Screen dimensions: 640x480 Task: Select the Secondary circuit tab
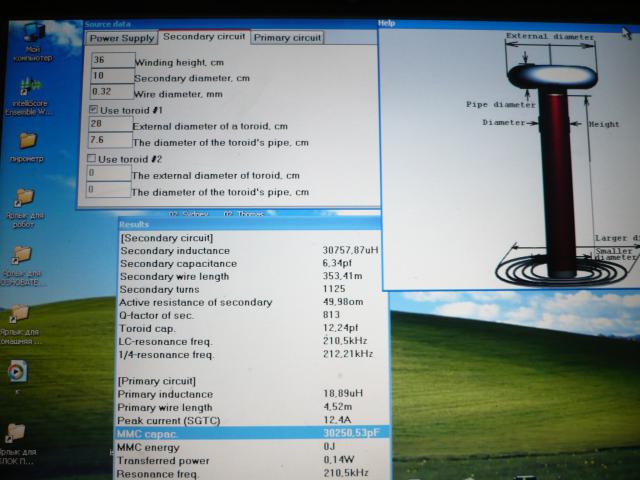point(203,37)
